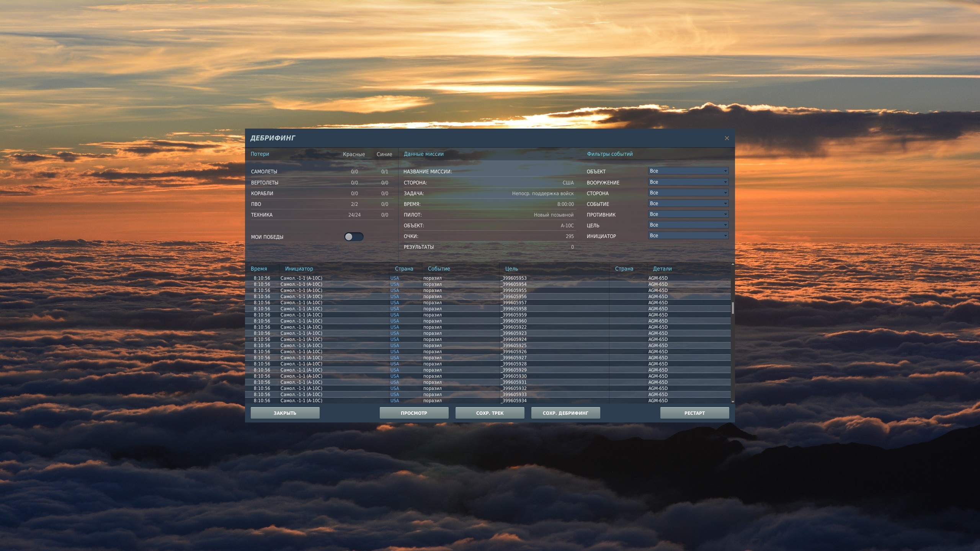Select event row with target _399605924

pos(488,339)
